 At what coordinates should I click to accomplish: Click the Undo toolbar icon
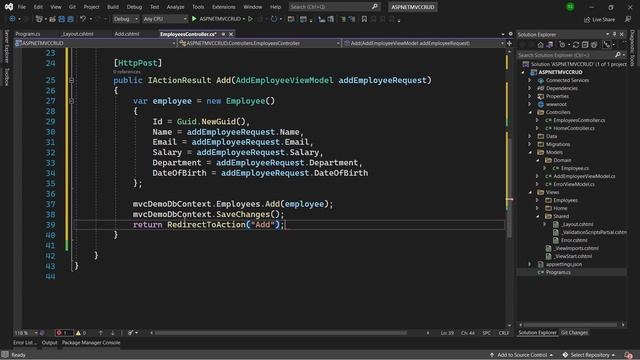[83, 19]
